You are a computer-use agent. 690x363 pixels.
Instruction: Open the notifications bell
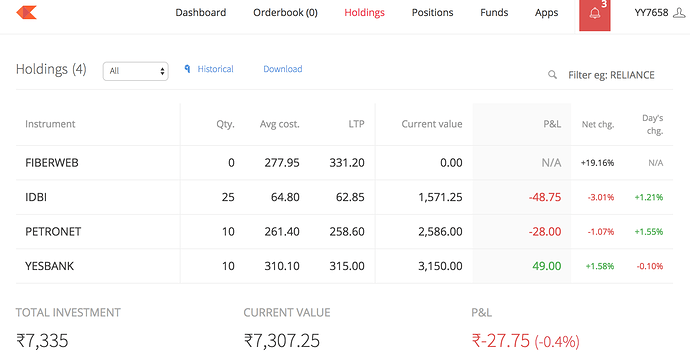[x=595, y=15]
